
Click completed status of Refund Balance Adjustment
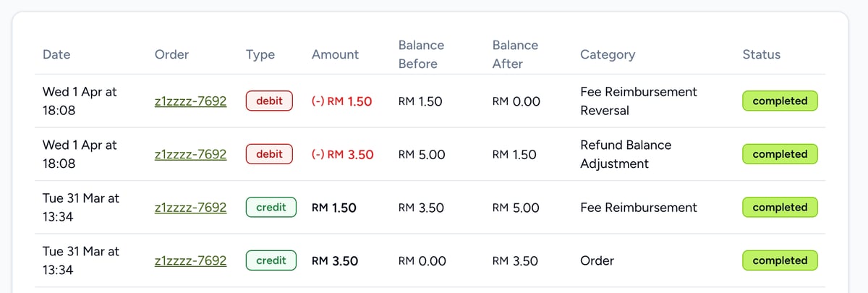[x=780, y=154]
